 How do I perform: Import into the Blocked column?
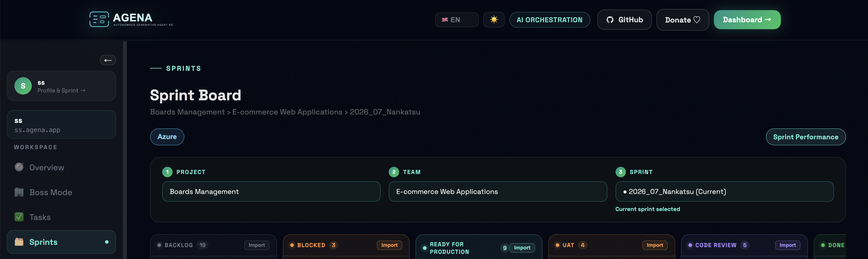coord(390,245)
